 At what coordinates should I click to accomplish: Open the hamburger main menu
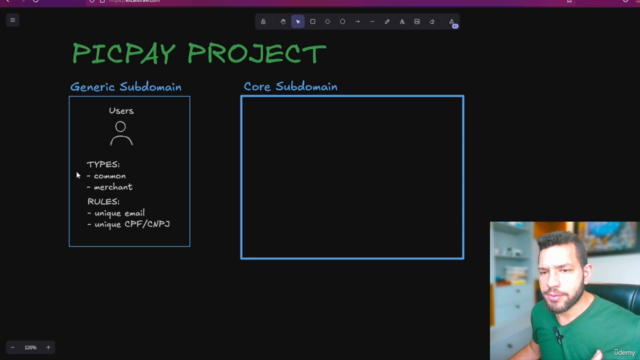click(x=13, y=20)
